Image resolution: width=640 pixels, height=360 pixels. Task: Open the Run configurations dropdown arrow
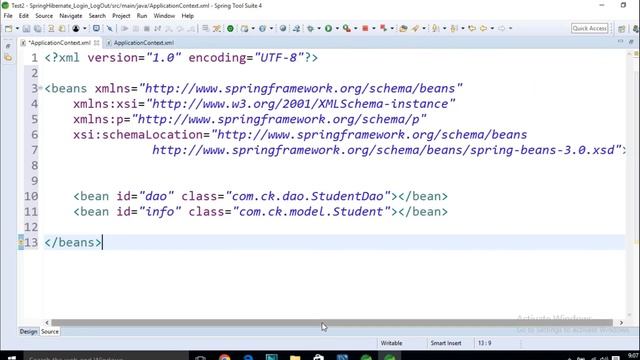tap(337, 28)
